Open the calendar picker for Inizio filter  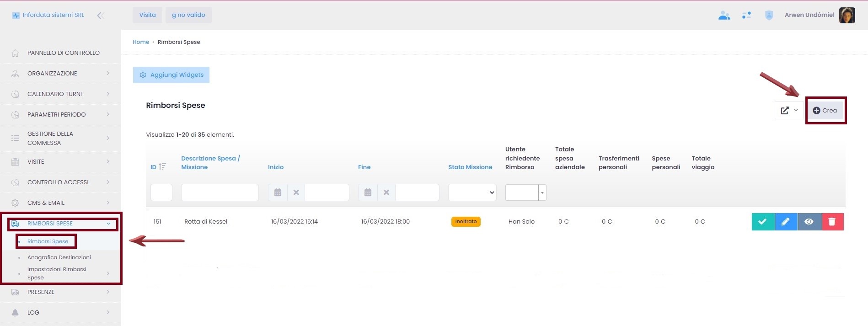(278, 192)
